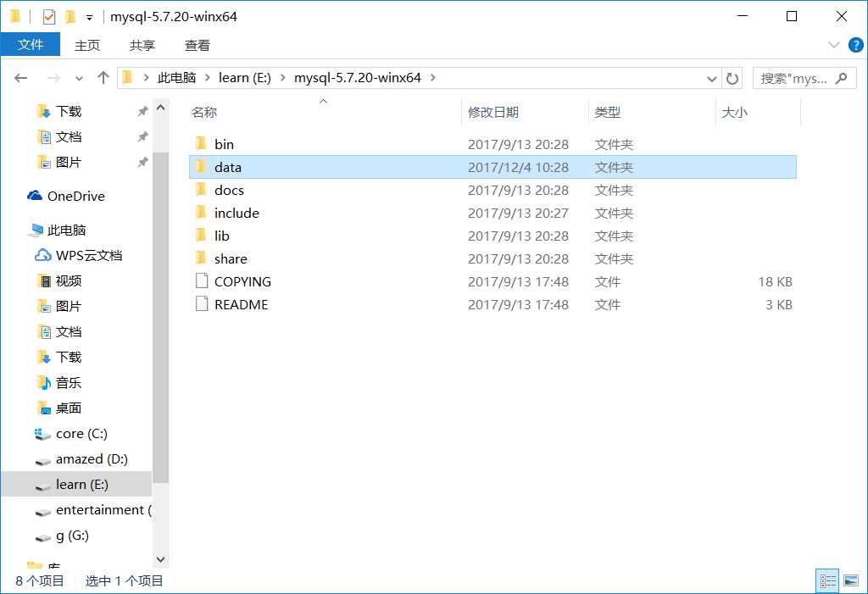Viewport: 868px width, 594px height.
Task: Click the pin icon beside quick access 图片
Action: 142,162
